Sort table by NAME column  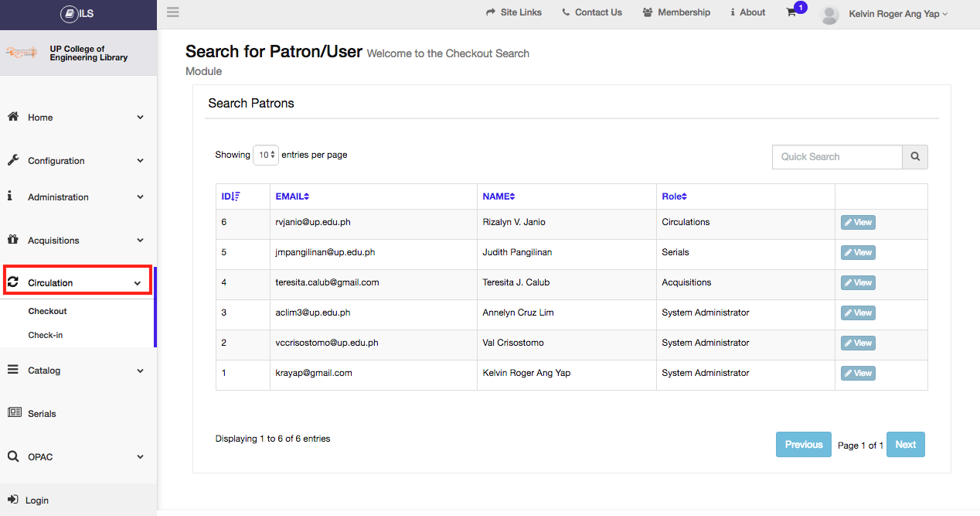click(x=499, y=196)
